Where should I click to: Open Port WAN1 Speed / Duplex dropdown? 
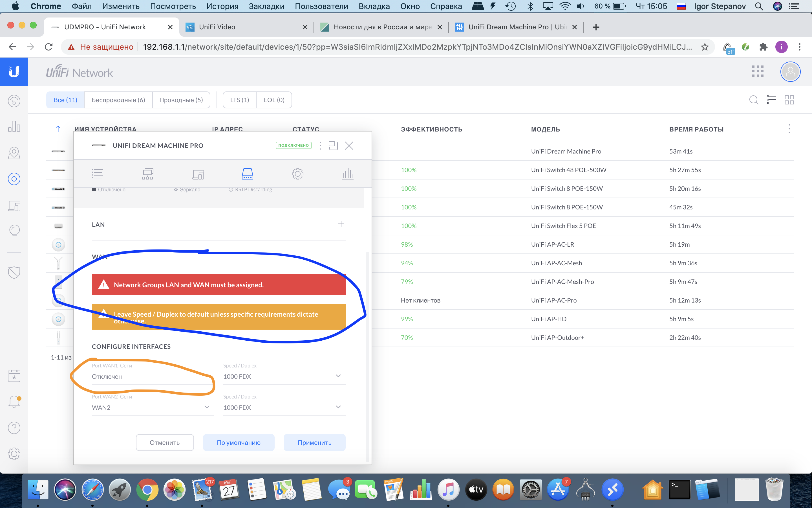click(x=284, y=376)
